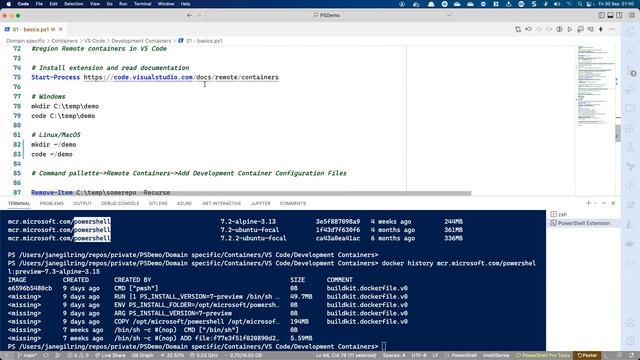Click the Development Containers breadcrumb

(141, 41)
